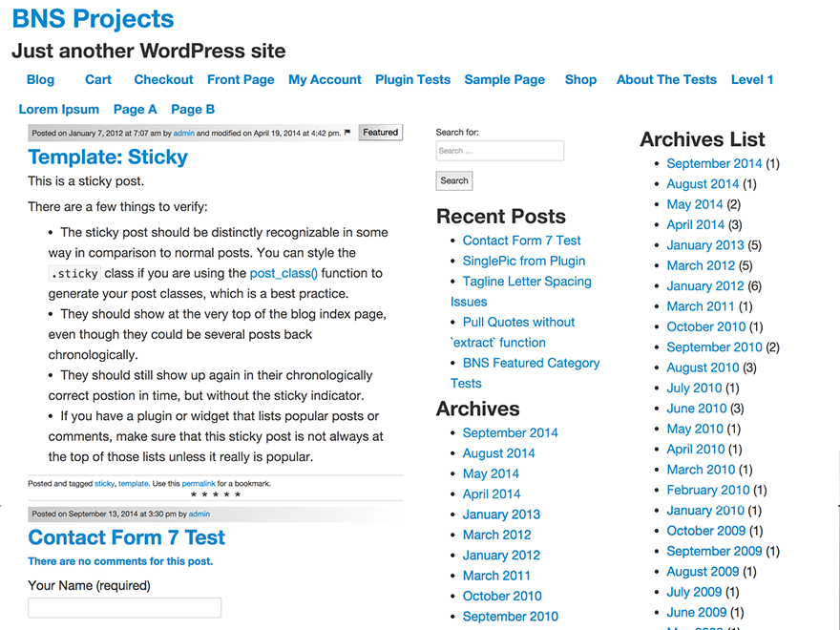This screenshot has width=840, height=630.
Task: Follow the post_class() function link
Action: pos(283,273)
